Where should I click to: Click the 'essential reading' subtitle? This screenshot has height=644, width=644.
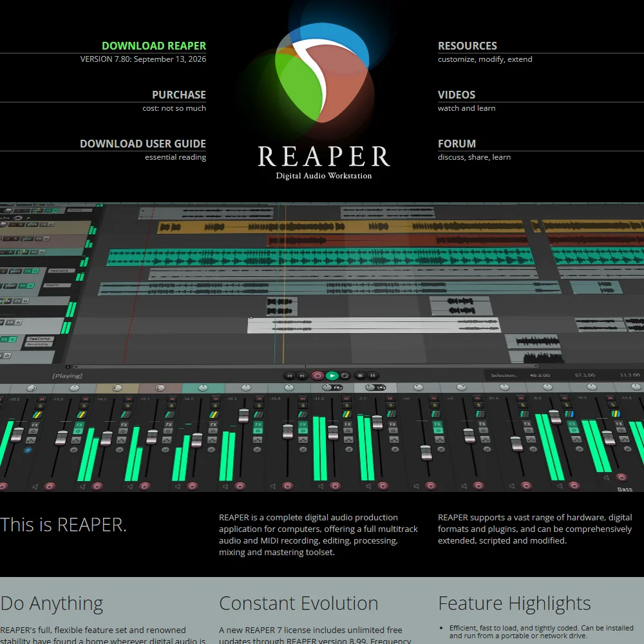(x=175, y=157)
